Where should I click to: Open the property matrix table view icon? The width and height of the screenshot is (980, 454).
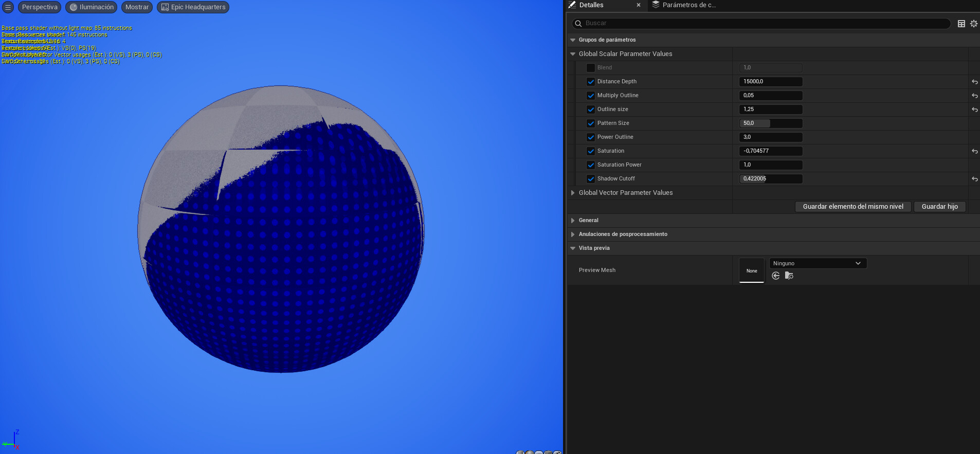coord(961,24)
